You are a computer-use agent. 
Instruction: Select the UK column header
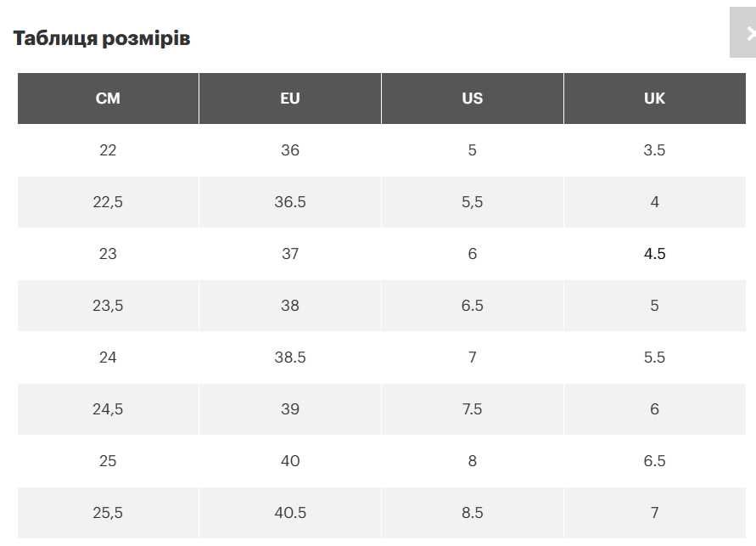(x=654, y=99)
